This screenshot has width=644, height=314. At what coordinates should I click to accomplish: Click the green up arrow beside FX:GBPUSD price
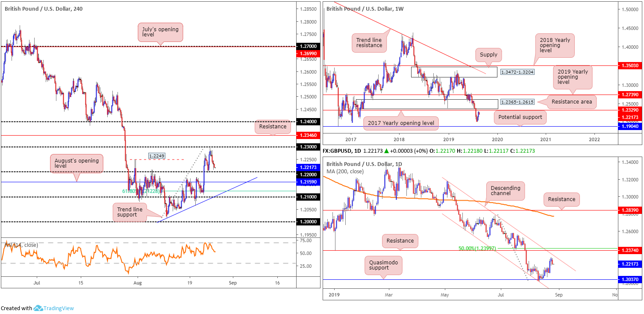click(x=397, y=151)
